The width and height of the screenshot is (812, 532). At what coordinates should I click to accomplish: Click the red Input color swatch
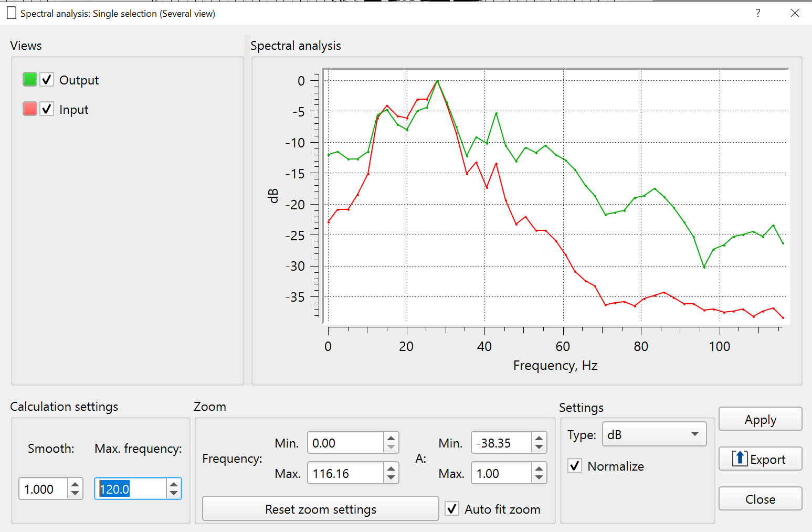coord(30,109)
